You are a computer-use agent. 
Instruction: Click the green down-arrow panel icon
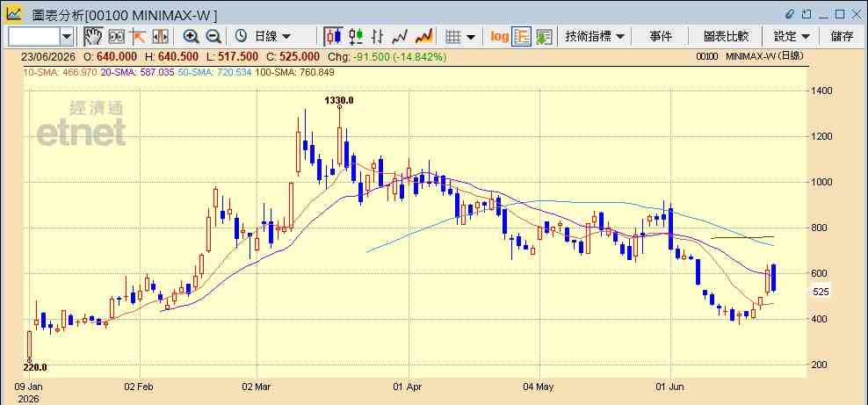coord(544,37)
